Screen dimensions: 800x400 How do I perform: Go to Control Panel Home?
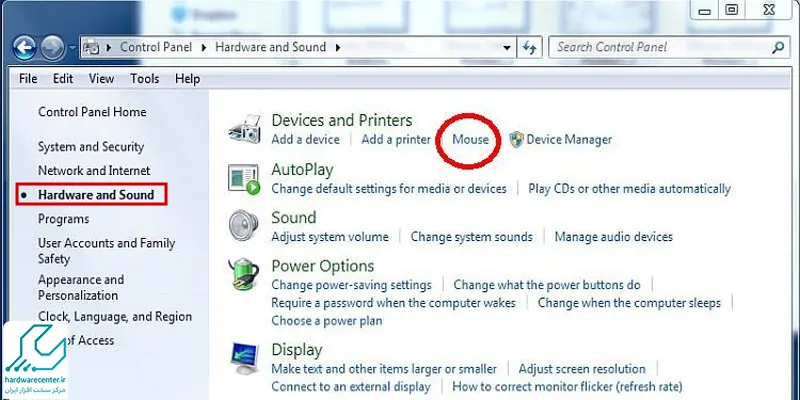click(92, 112)
